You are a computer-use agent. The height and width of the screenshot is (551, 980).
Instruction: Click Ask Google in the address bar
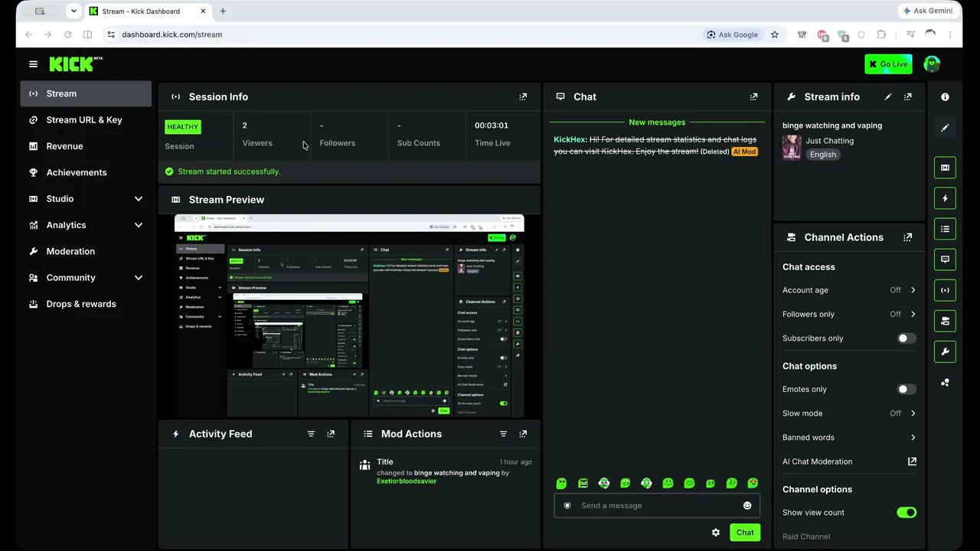point(733,34)
